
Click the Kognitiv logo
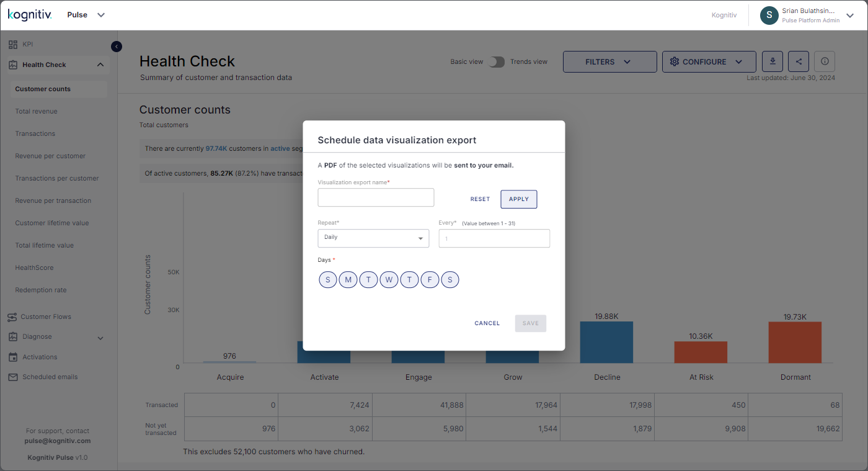tap(30, 15)
